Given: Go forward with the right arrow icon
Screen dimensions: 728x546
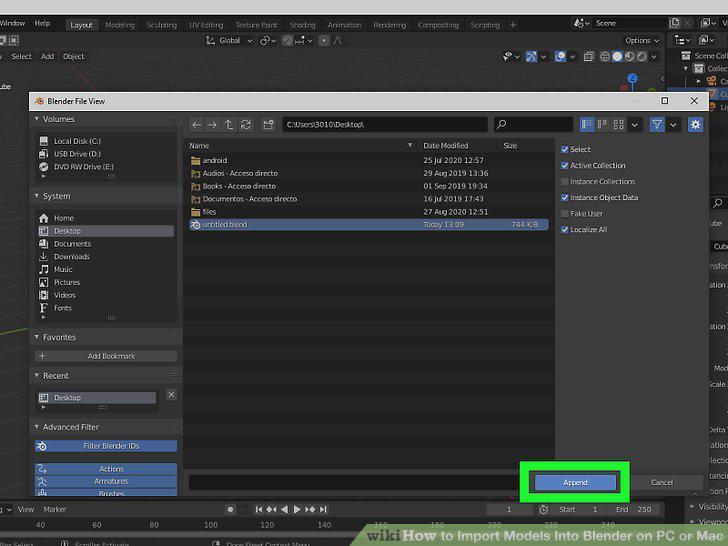Looking at the screenshot, I should pyautogui.click(x=212, y=124).
